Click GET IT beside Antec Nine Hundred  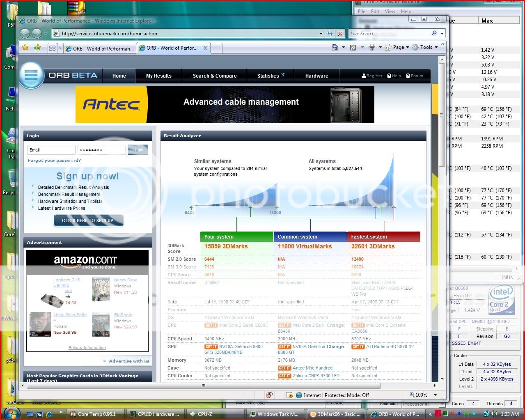pyautogui.click(x=284, y=368)
